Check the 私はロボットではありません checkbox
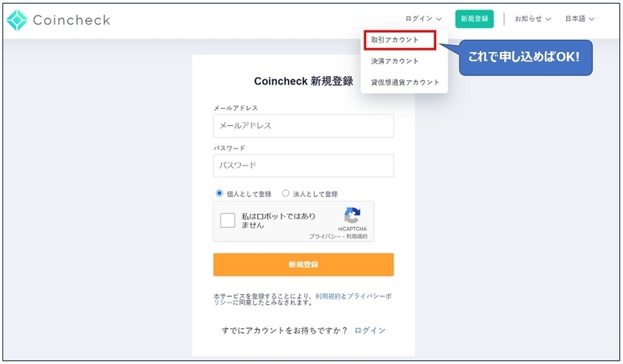 coord(227,220)
